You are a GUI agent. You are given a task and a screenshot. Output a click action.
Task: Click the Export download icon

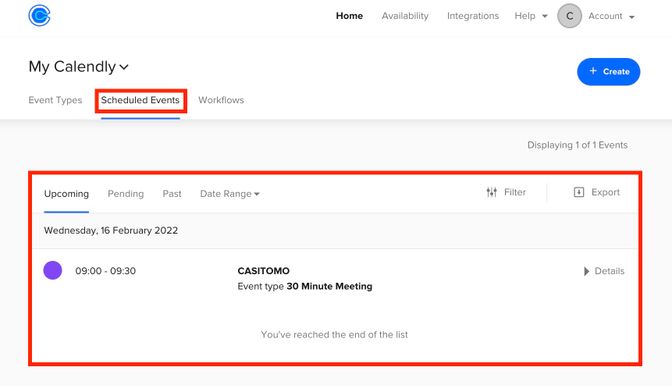point(579,192)
